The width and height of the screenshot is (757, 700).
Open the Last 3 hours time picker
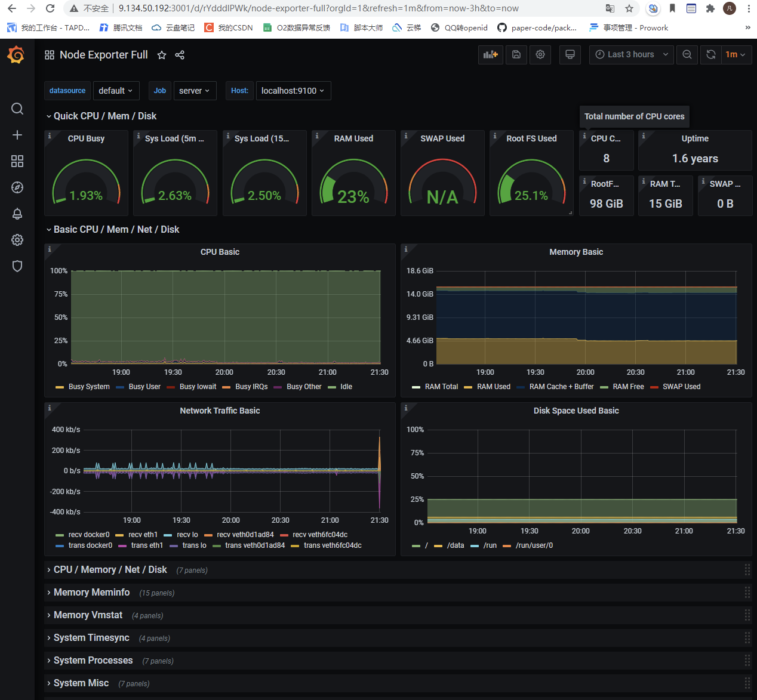tap(632, 54)
